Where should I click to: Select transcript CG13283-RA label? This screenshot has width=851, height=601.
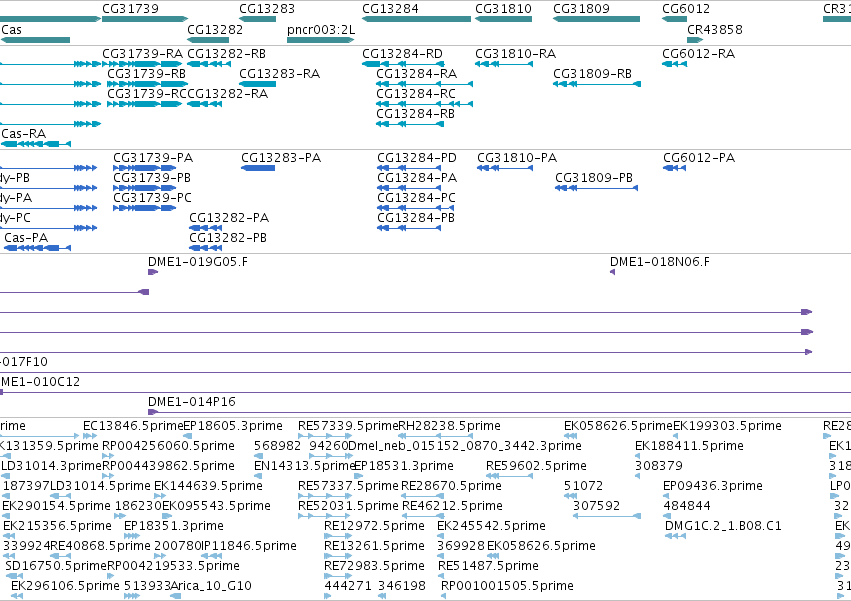[279, 74]
